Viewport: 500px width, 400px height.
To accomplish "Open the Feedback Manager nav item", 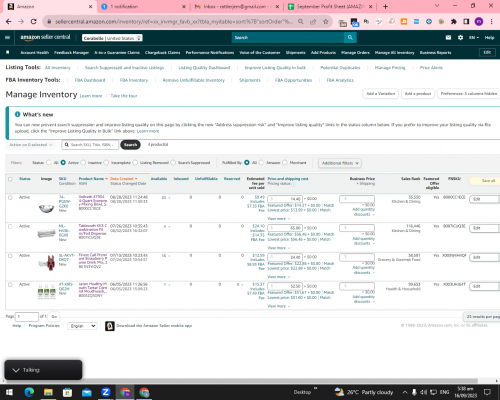I will tap(71, 53).
